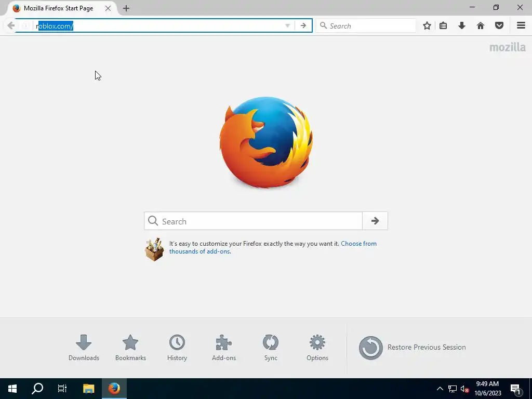Submit the start page search with the arrow button

[375, 221]
